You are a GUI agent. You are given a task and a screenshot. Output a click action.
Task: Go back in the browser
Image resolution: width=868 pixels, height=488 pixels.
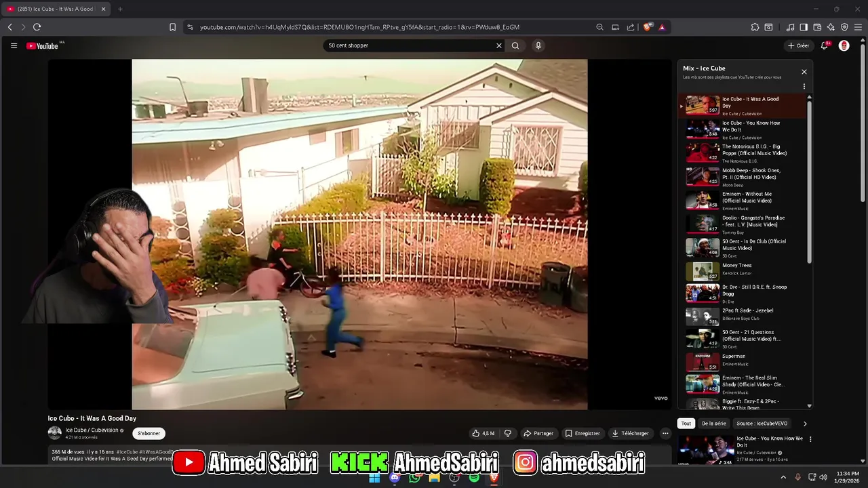[x=9, y=27]
